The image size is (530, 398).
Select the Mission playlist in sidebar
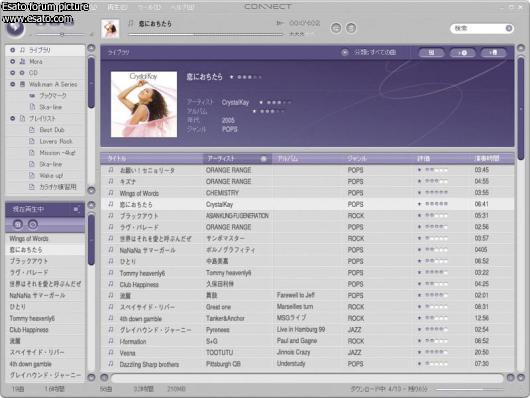(x=57, y=153)
